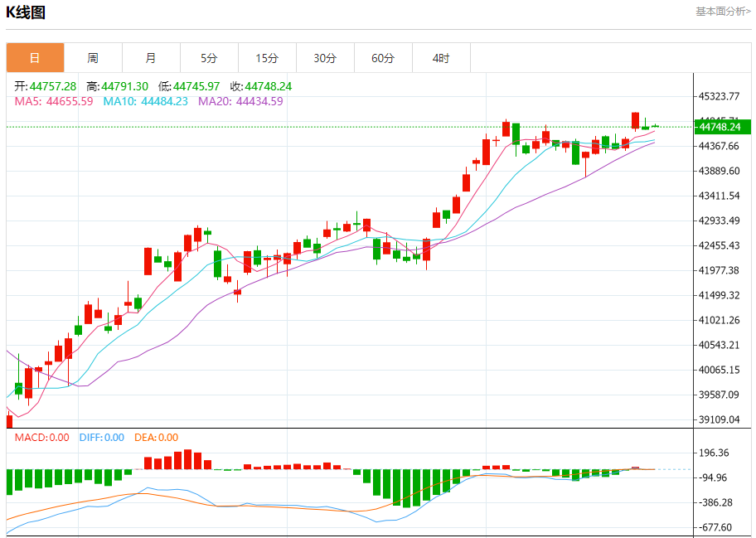Click the 开:44757.28 open value
Viewport: 756px width, 538px height.
pos(46,86)
